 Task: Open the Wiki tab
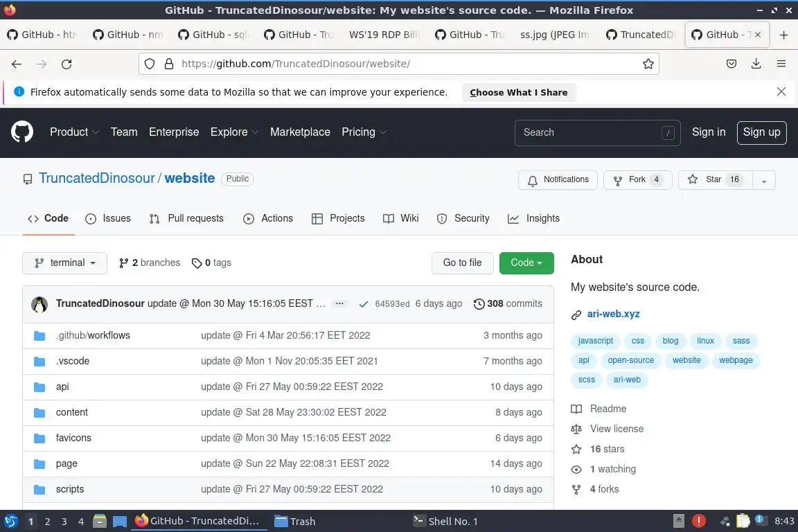tap(401, 218)
